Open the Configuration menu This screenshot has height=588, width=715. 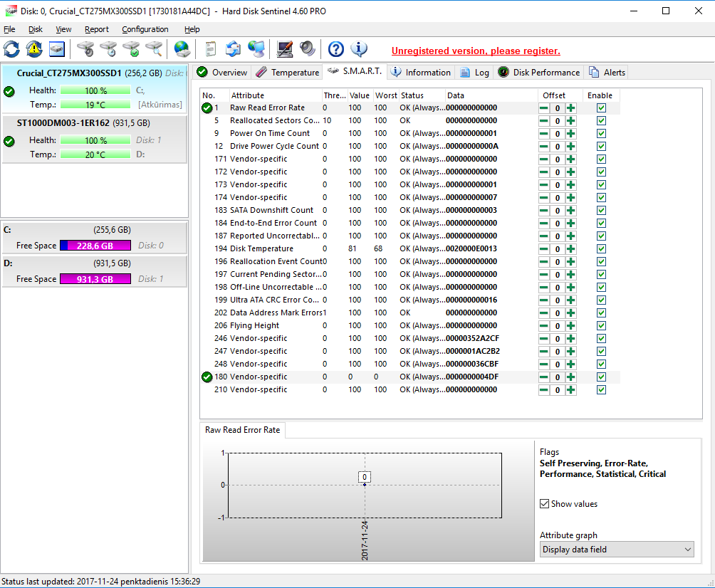(145, 29)
